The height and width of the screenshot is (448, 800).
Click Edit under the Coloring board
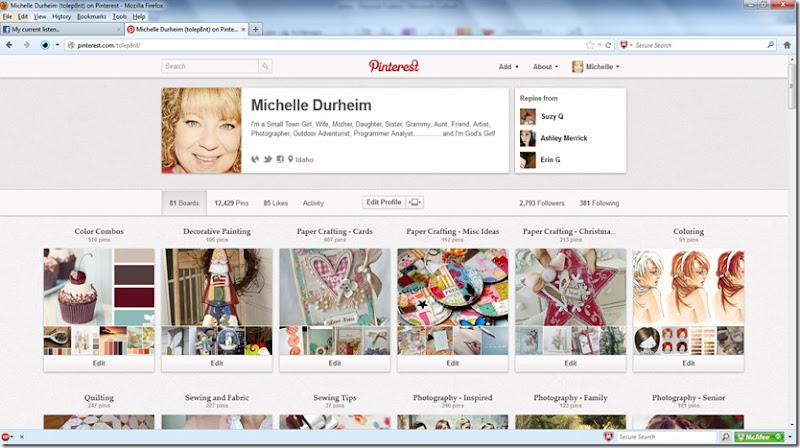(x=688, y=363)
